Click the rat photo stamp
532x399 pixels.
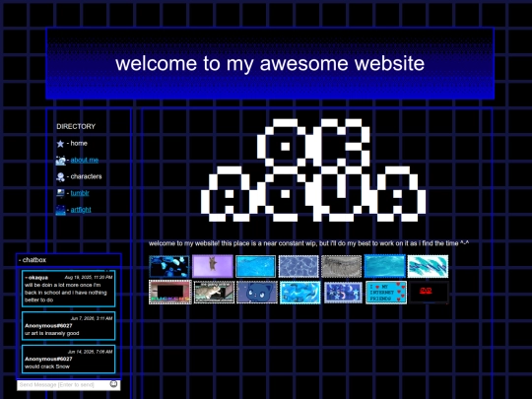(x=214, y=292)
